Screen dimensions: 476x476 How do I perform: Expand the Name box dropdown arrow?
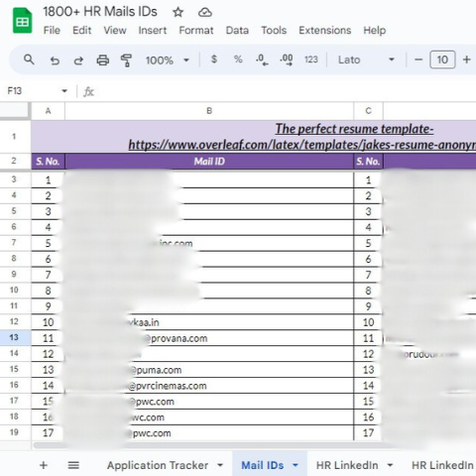tap(64, 91)
